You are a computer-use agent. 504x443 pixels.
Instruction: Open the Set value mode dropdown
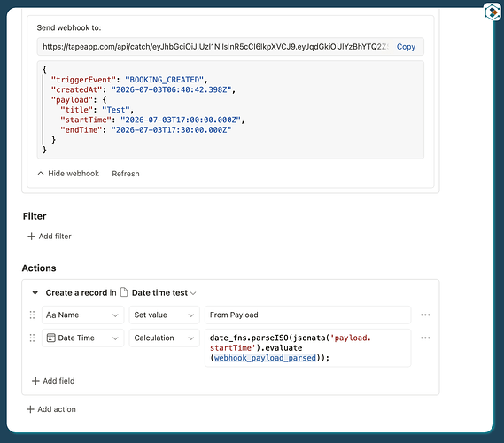click(164, 315)
